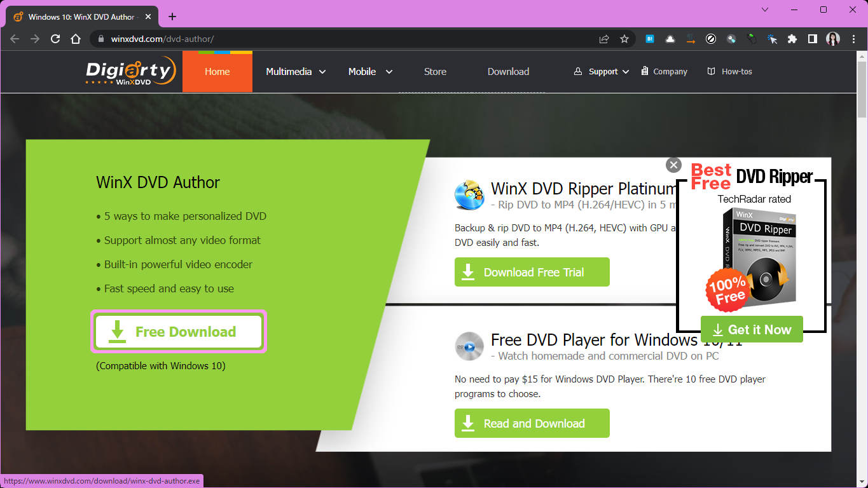868x488 pixels.
Task: Expand the Mobile dropdown menu
Action: click(370, 72)
